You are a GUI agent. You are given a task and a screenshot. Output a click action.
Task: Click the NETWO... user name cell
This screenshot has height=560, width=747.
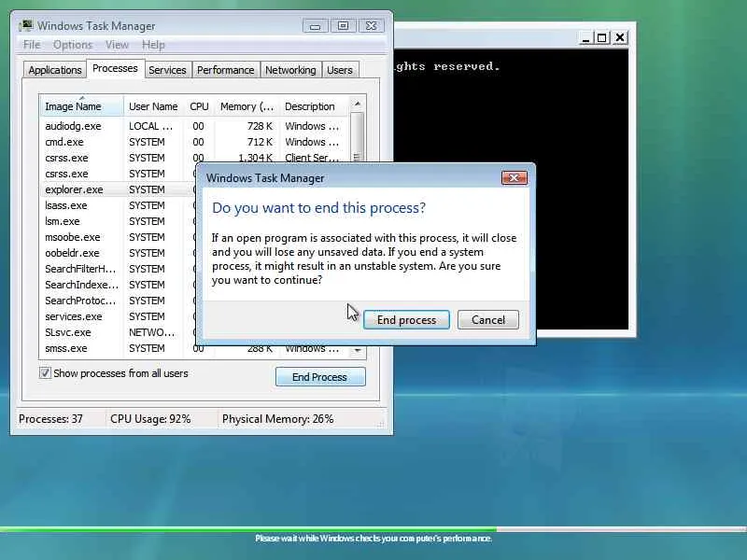[152, 332]
